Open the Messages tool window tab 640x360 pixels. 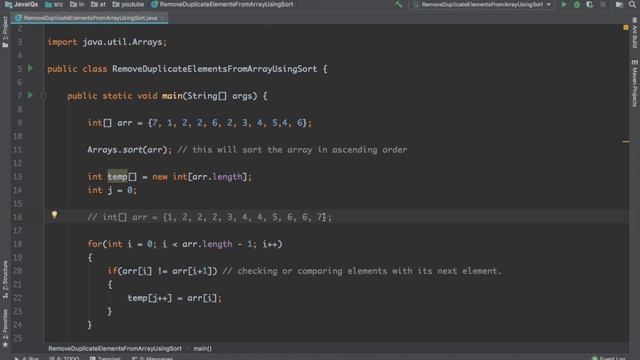tap(152, 358)
